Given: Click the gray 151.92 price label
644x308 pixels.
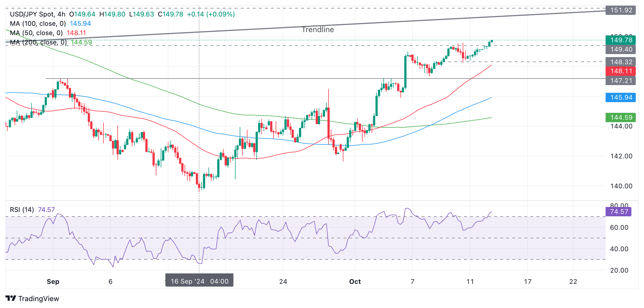Looking at the screenshot, I should [620, 10].
